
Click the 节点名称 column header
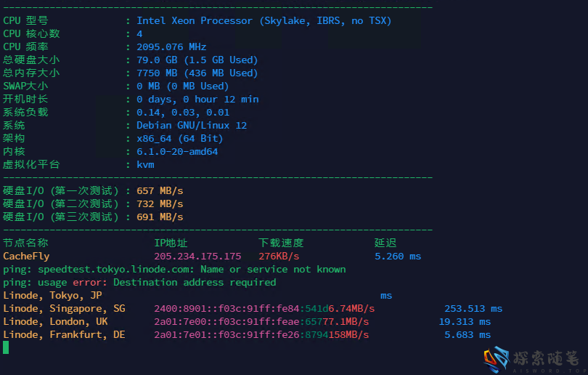[x=25, y=243]
